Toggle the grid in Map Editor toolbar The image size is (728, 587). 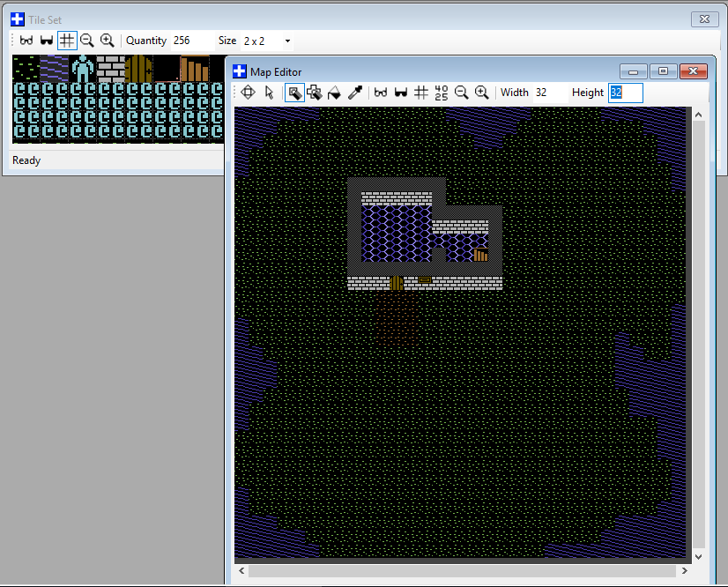pos(420,93)
